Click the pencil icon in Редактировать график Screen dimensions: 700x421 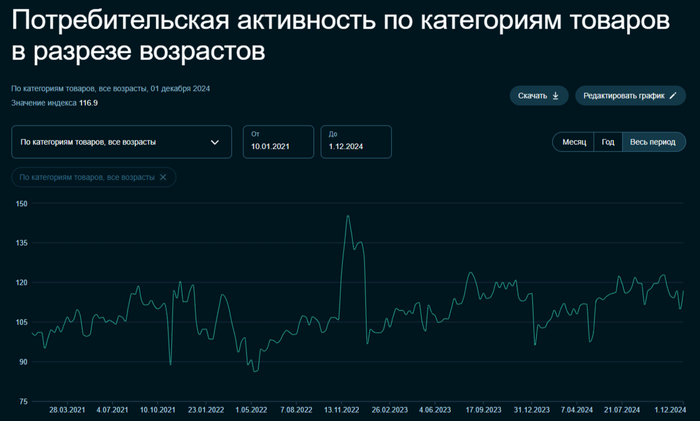[x=673, y=96]
